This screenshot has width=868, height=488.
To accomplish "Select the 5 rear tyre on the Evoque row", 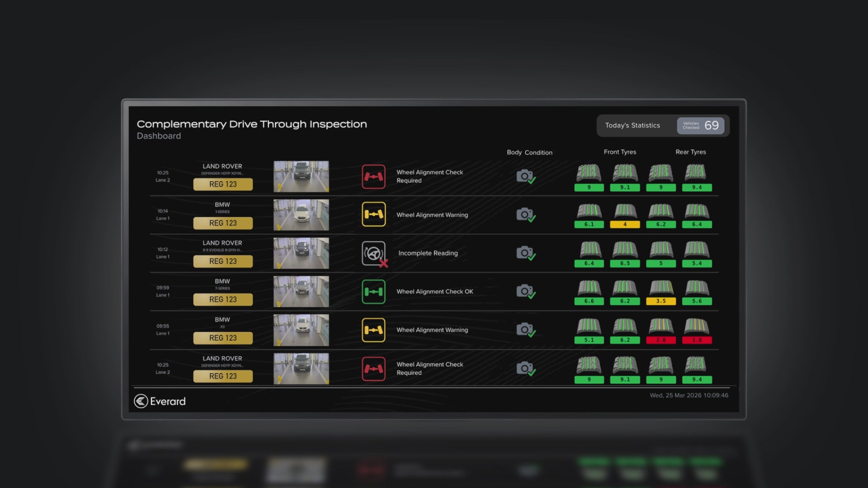I will click(x=661, y=254).
